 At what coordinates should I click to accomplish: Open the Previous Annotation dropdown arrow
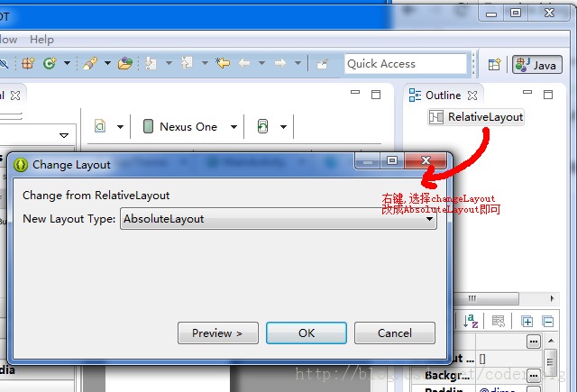(x=205, y=63)
